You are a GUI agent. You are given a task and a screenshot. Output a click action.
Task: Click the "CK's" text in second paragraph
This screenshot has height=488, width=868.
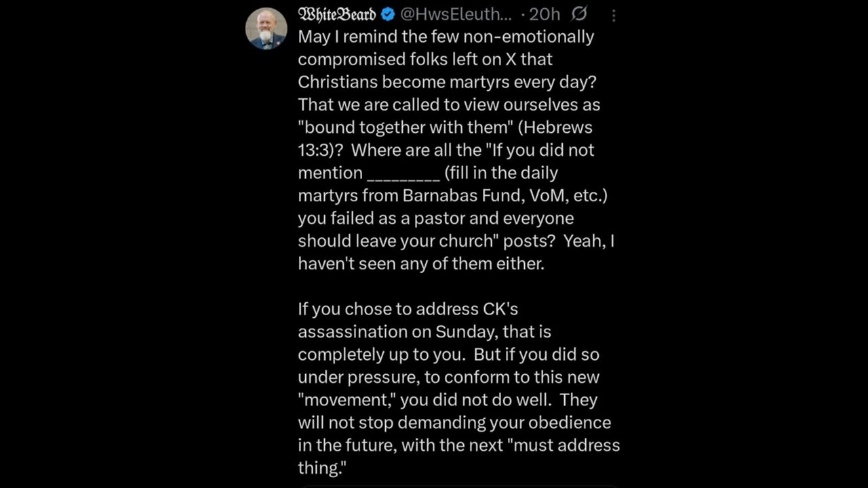pyautogui.click(x=500, y=309)
